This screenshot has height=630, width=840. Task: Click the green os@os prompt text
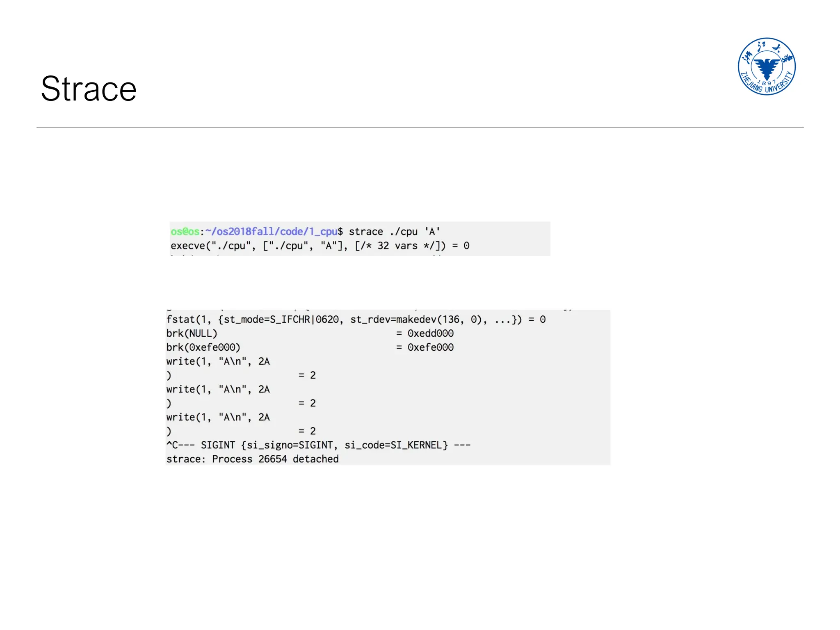185,232
